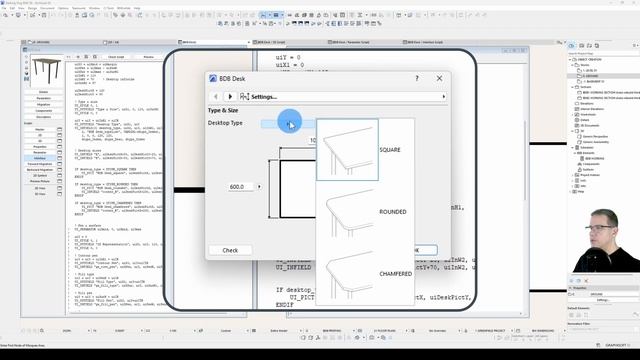Image resolution: width=640 pixels, height=360 pixels.
Task: Click the help question mark in BDB Desk dialog
Action: pos(417,78)
